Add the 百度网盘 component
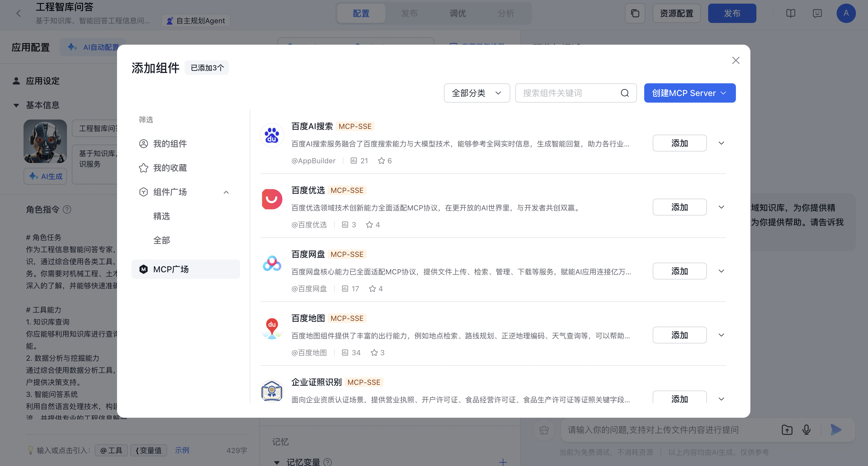This screenshot has height=466, width=868. click(679, 271)
